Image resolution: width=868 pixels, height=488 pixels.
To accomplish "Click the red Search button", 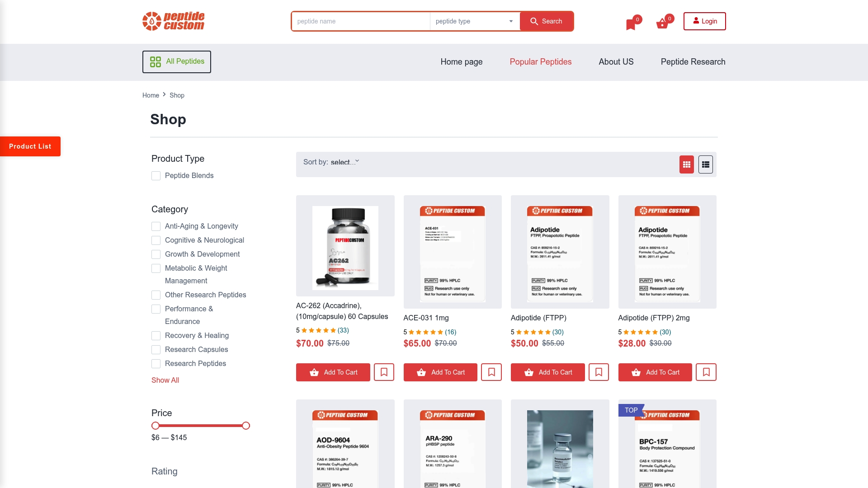I will pos(547,21).
